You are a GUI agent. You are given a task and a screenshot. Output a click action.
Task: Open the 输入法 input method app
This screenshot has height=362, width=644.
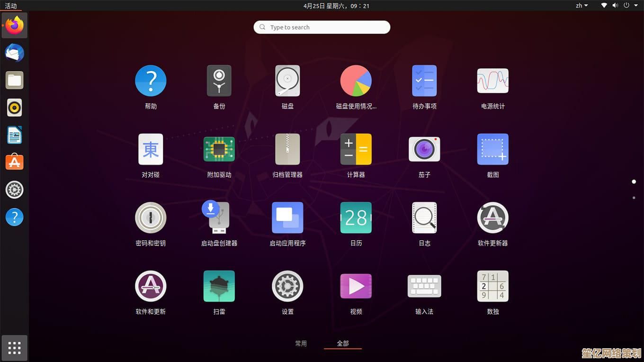pos(424,286)
